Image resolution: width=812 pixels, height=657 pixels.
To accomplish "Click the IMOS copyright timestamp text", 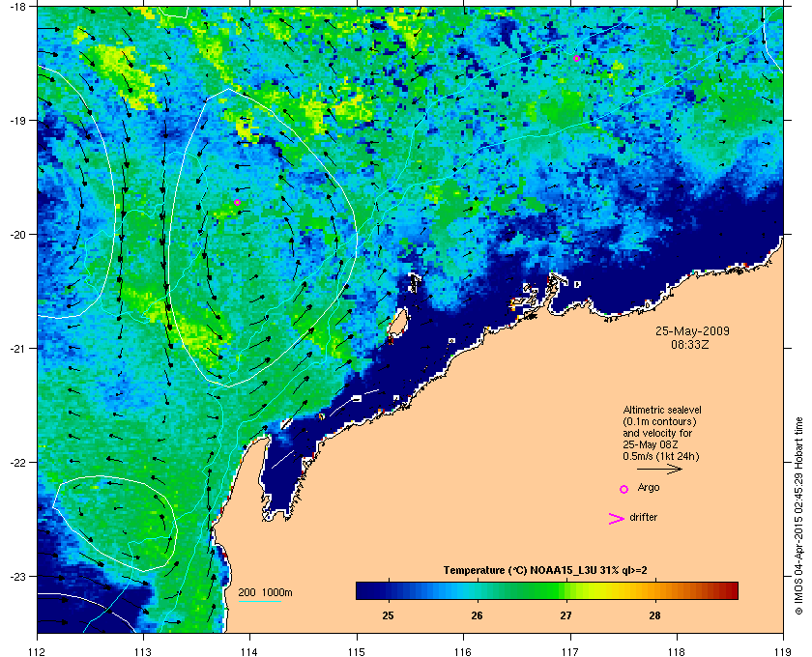I will tap(798, 518).
